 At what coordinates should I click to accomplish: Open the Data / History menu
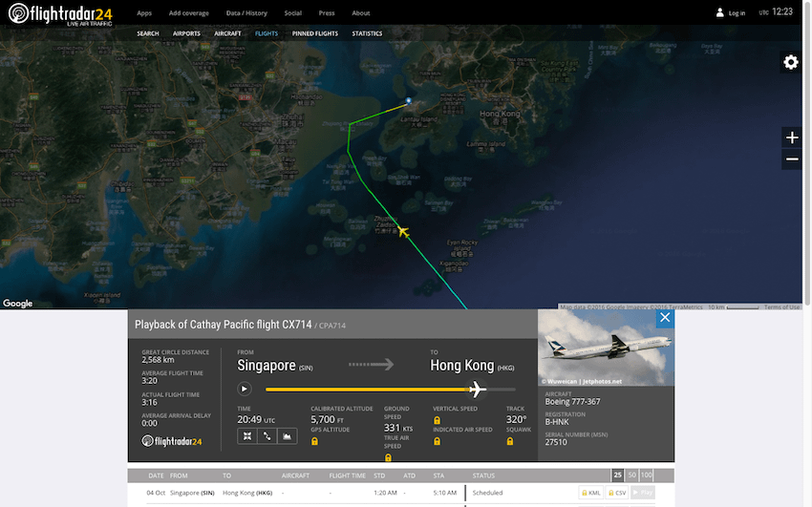(x=246, y=13)
